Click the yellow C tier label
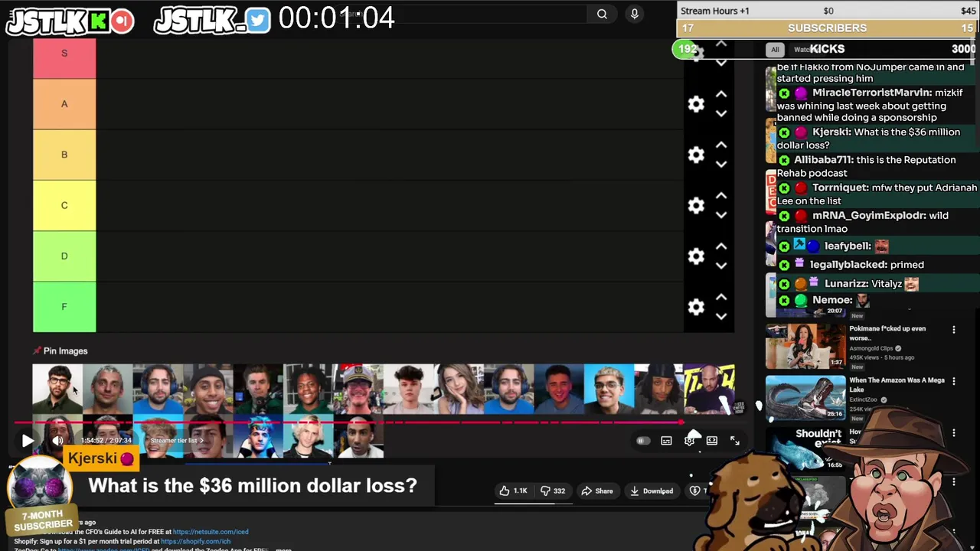 tap(64, 205)
